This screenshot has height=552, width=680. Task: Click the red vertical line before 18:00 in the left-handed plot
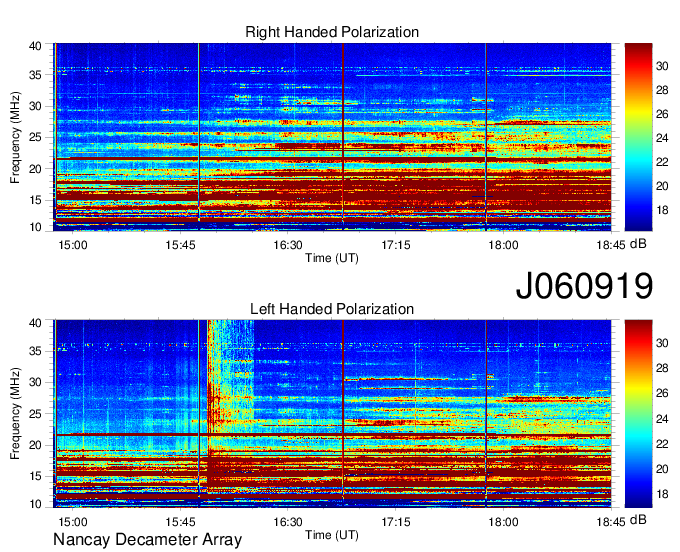click(486, 413)
